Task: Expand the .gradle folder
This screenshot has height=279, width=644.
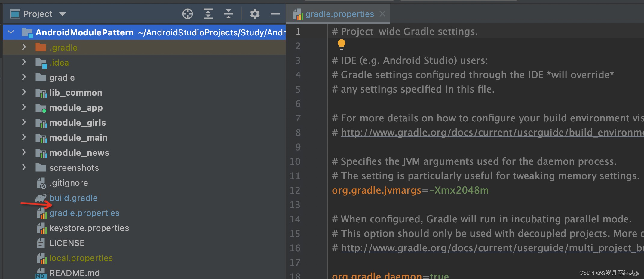Action: pos(24,47)
